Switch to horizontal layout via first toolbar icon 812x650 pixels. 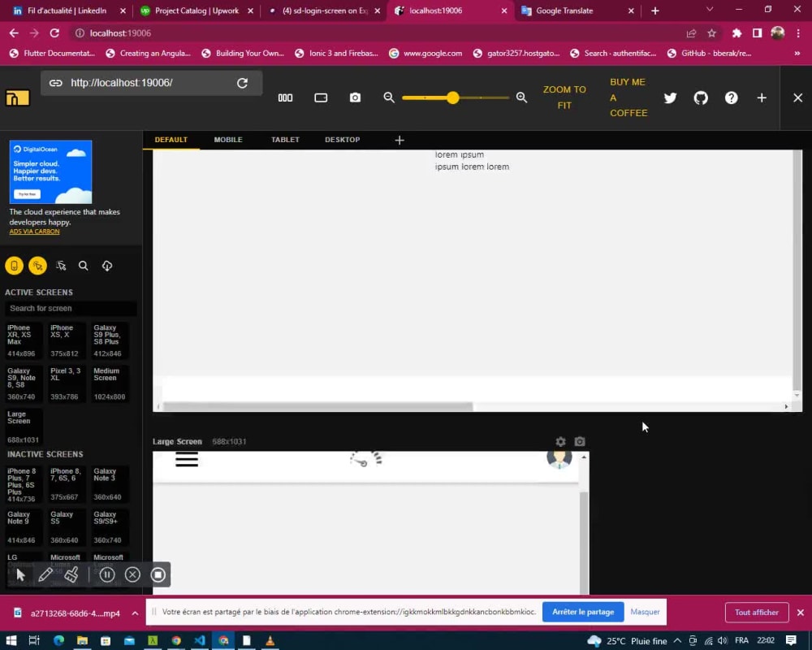pyautogui.click(x=285, y=97)
